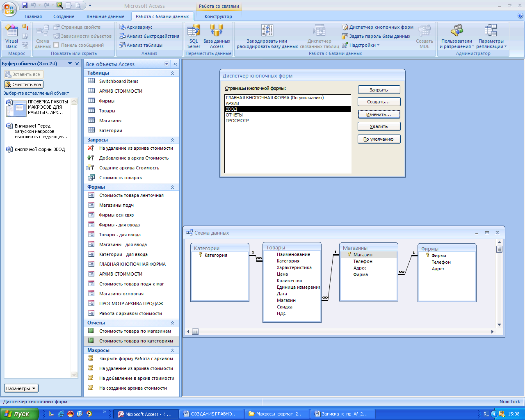Open Схема данных from the ribbon
Screen dimensions: 525x420
click(43, 36)
